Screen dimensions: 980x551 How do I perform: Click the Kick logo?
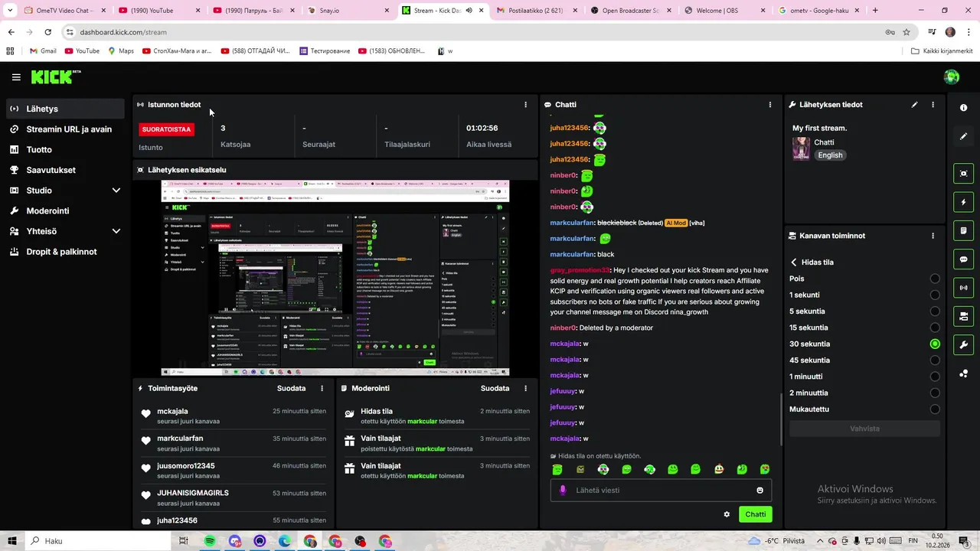pos(56,77)
